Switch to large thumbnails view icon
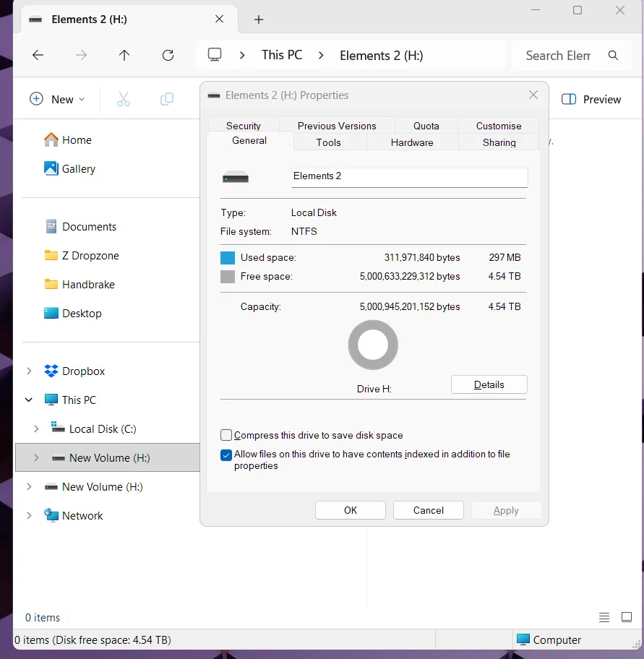644x659 pixels. pyautogui.click(x=627, y=617)
